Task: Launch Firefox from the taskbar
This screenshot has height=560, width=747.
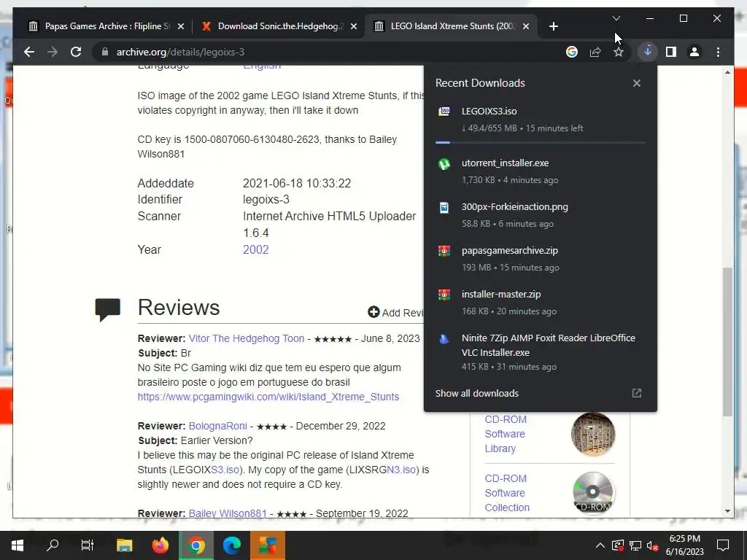Action: [x=160, y=545]
